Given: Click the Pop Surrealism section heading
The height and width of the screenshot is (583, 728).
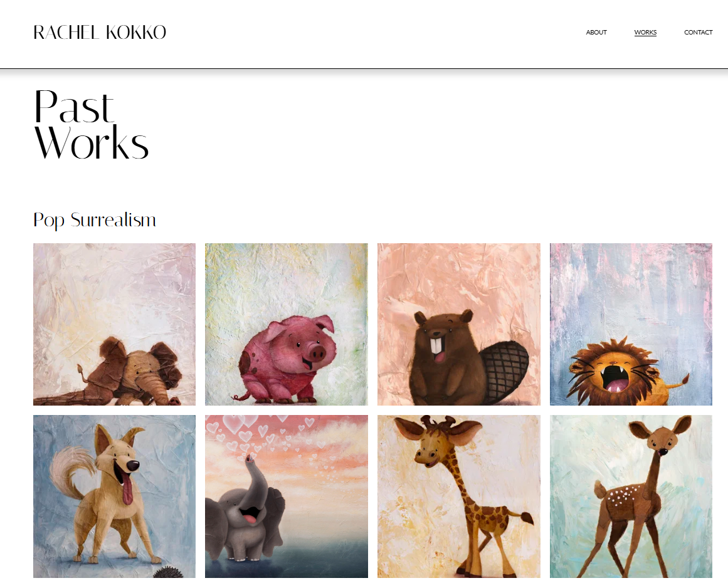Looking at the screenshot, I should point(95,220).
